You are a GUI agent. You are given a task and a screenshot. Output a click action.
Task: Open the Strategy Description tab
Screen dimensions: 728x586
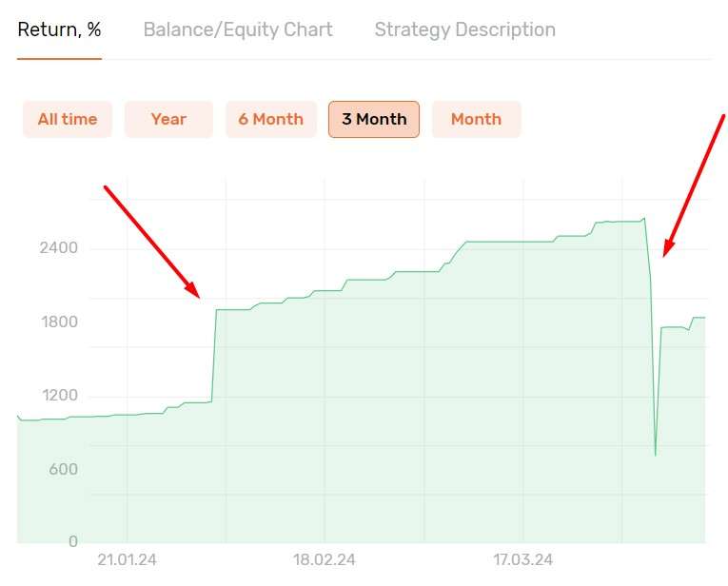[464, 29]
